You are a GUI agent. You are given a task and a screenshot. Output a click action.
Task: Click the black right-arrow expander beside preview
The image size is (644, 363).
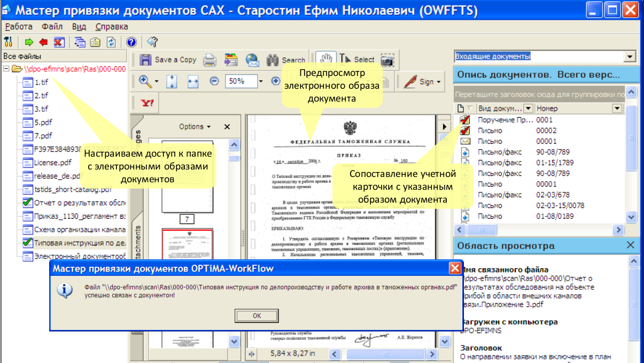tap(444, 127)
